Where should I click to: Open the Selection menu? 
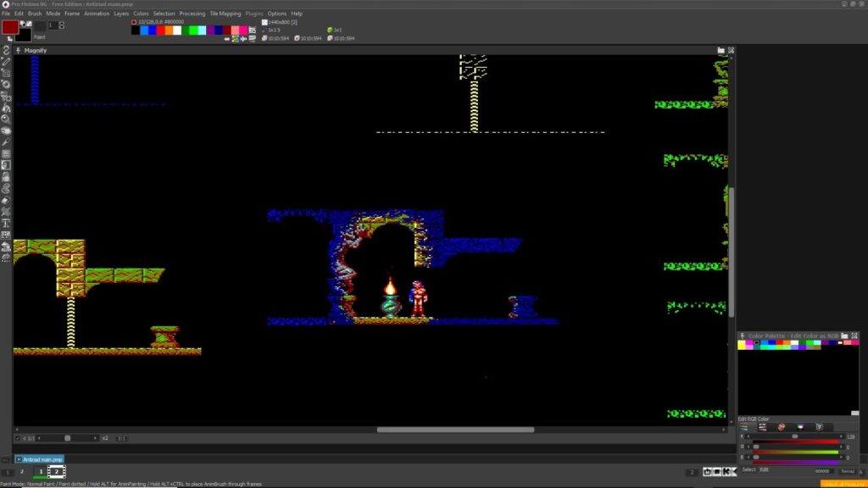164,14
